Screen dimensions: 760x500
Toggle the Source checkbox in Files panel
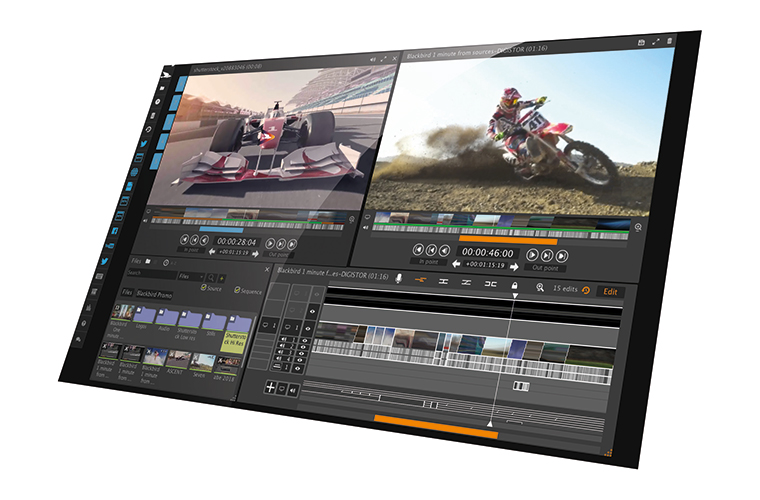pyautogui.click(x=203, y=288)
